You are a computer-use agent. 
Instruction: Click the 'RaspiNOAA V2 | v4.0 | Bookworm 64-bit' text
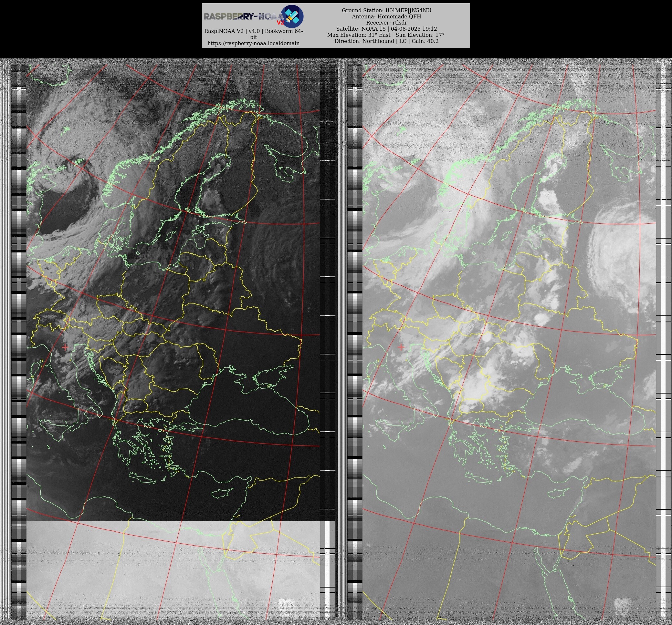pyautogui.click(x=254, y=34)
